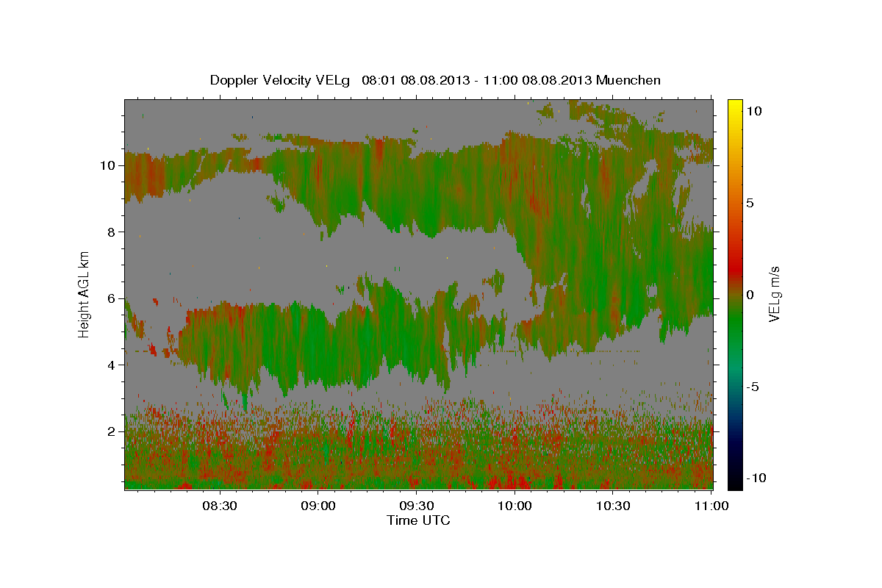Click the height axis label '6'
Screen dimensions: 882x588
[x=112, y=298]
